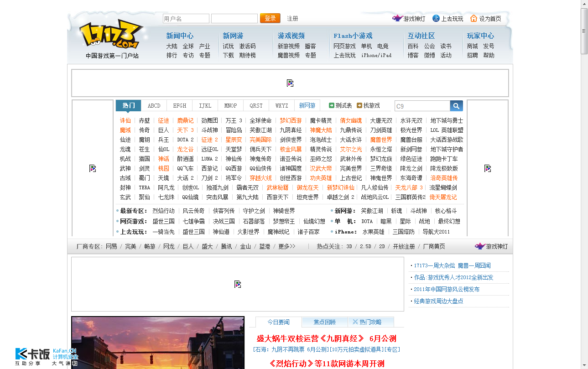Image resolution: width=588 pixels, height=369 pixels.
Task: Open the 10万元拍卖虚拟道具 link
Action: pos(357,349)
